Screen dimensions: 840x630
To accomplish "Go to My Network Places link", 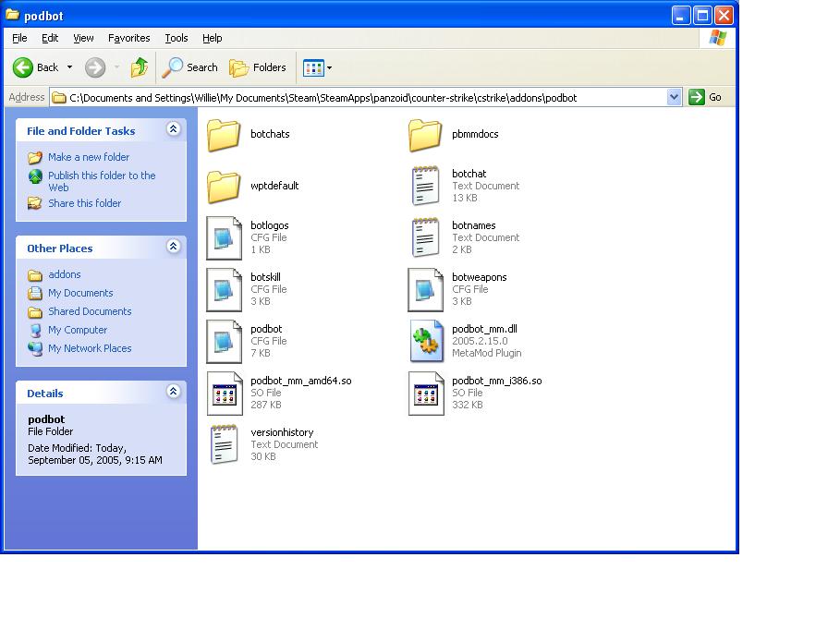I will coord(90,348).
